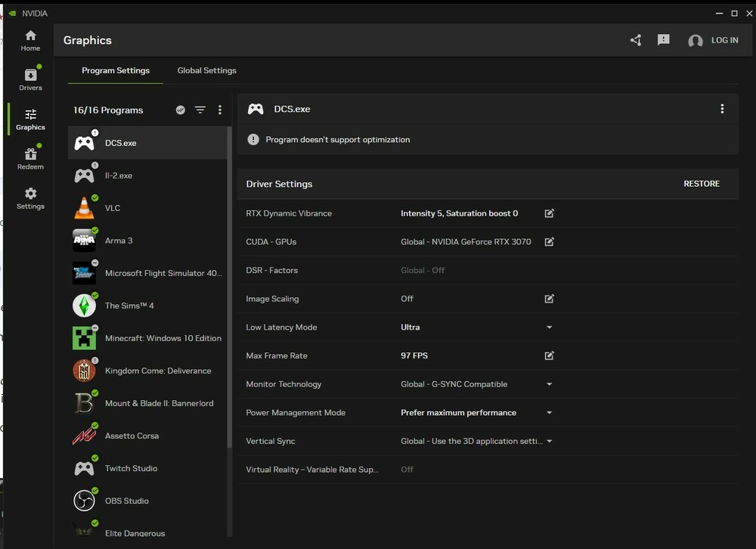Image resolution: width=756 pixels, height=549 pixels.
Task: Expand the Low Latency Mode dropdown
Action: [550, 327]
